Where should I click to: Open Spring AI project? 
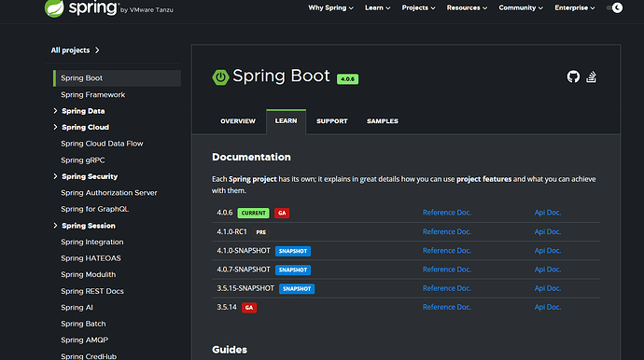click(x=77, y=308)
